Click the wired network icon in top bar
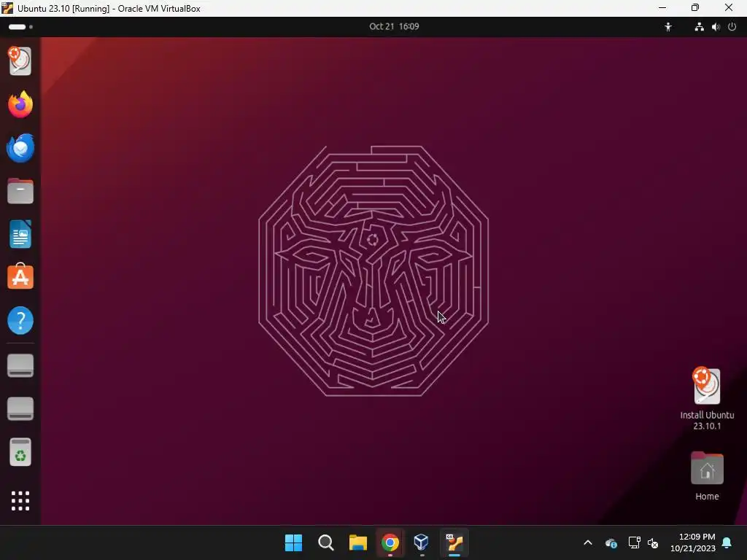The height and width of the screenshot is (560, 747). 699,27
